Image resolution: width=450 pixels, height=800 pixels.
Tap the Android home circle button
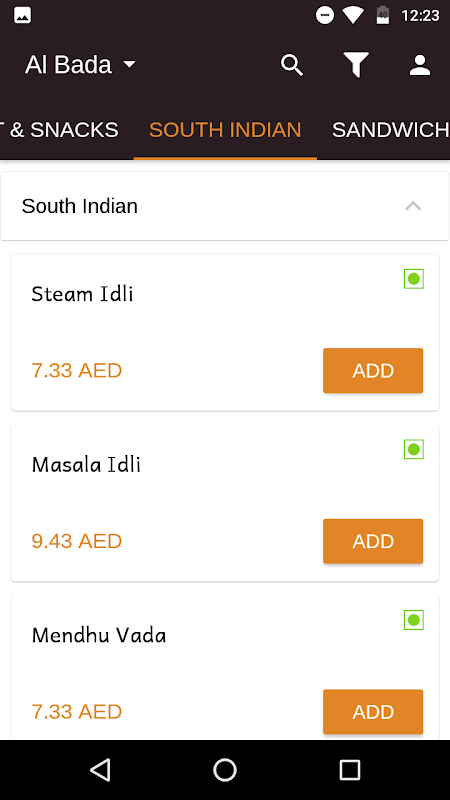click(x=225, y=770)
